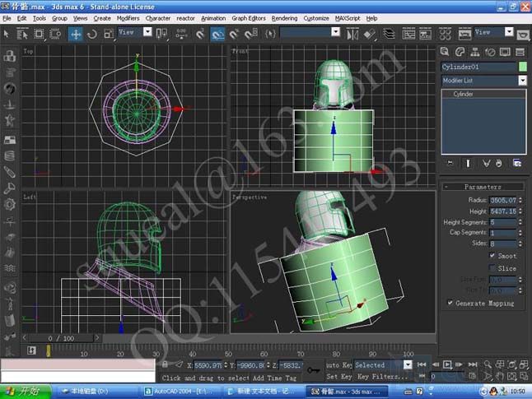Open Schematic View from toolbar
This screenshot has height=399, width=532.
pyautogui.click(x=425, y=34)
